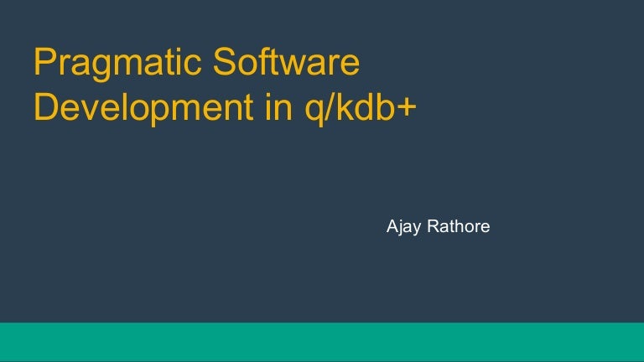The width and height of the screenshot is (644, 362).
Task: Click the capital "D" in "Development"
Action: (x=45, y=108)
